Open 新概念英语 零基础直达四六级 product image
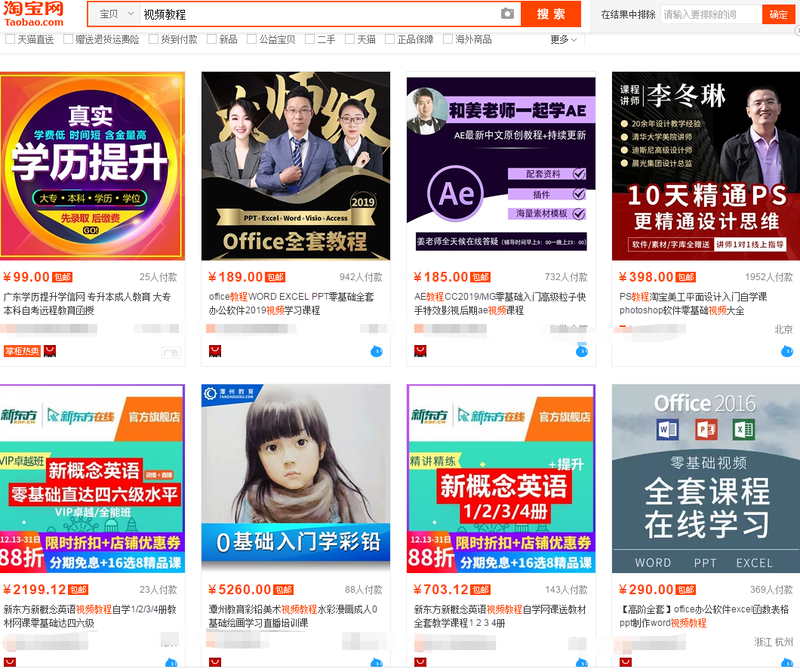This screenshot has width=800, height=672. tap(92, 479)
